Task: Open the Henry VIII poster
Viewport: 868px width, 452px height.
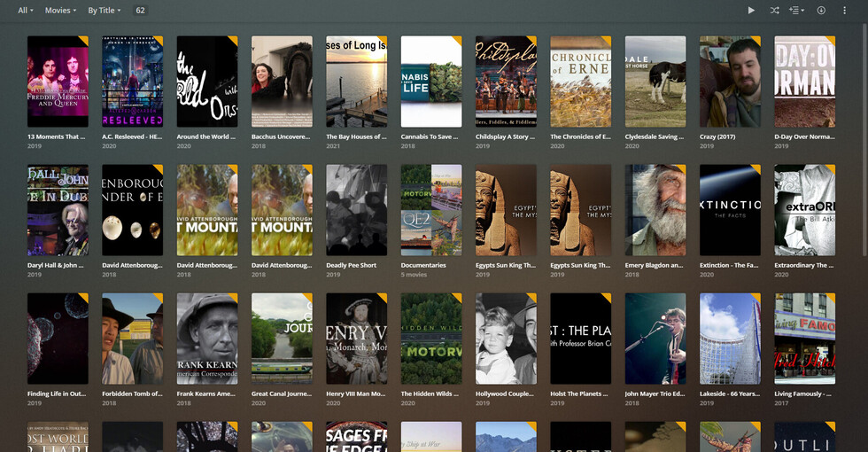Action: tap(356, 339)
